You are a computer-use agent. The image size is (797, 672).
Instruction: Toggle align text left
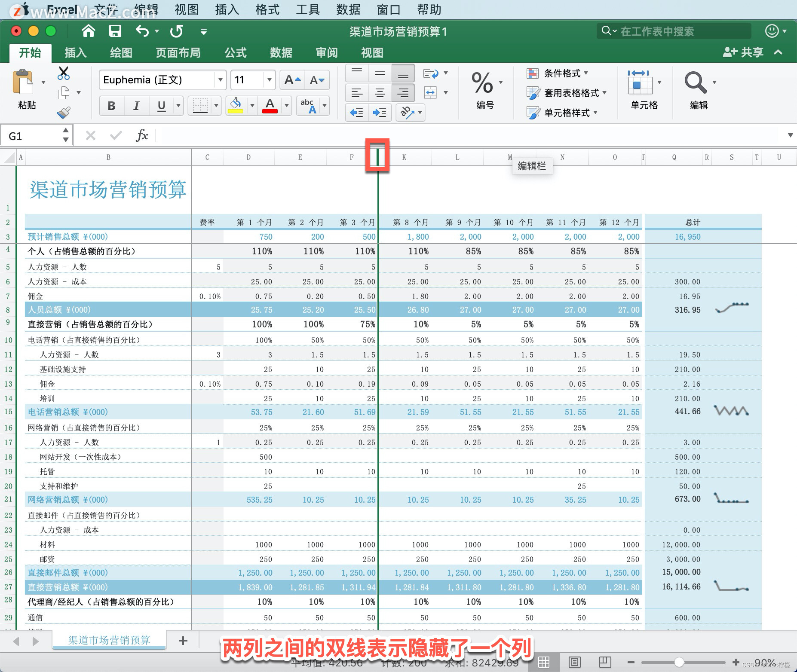tap(357, 92)
